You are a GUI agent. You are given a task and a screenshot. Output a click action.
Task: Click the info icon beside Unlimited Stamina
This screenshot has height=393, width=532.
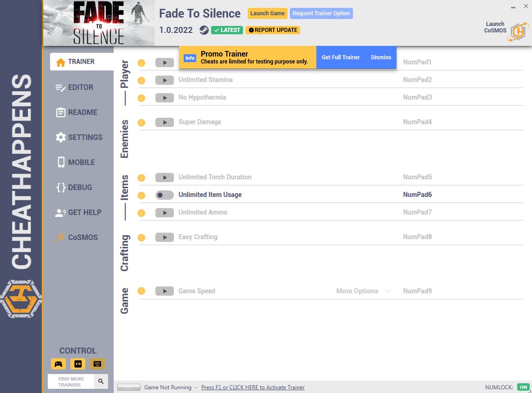pyautogui.click(x=141, y=80)
